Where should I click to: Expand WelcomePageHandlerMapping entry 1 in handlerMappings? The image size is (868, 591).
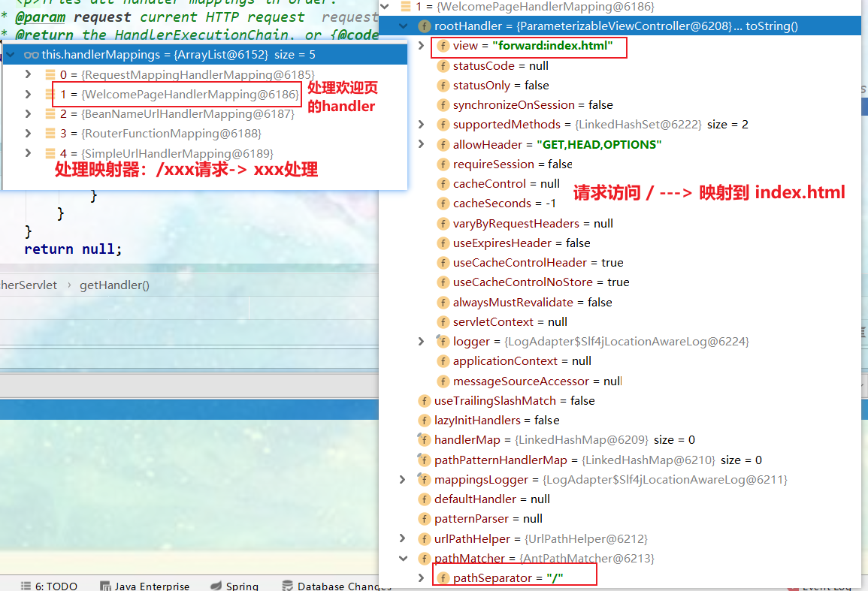point(28,94)
